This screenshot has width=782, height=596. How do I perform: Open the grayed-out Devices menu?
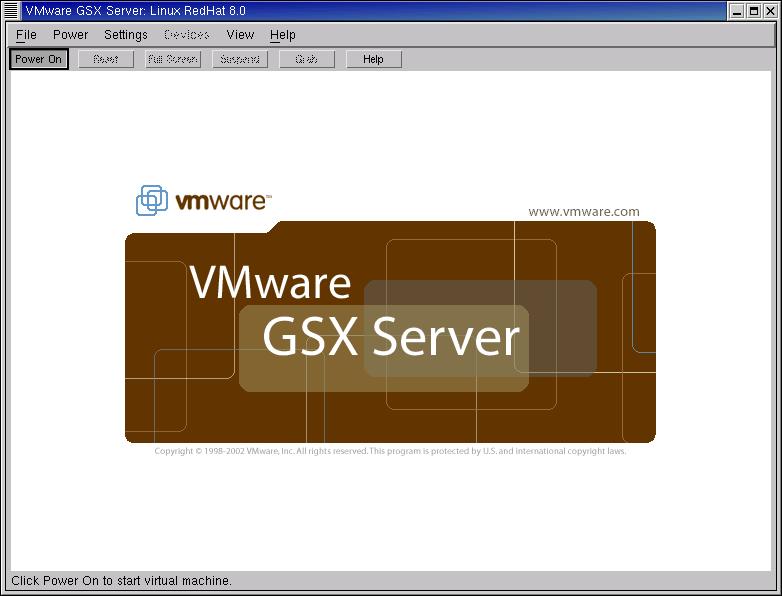pyautogui.click(x=187, y=35)
